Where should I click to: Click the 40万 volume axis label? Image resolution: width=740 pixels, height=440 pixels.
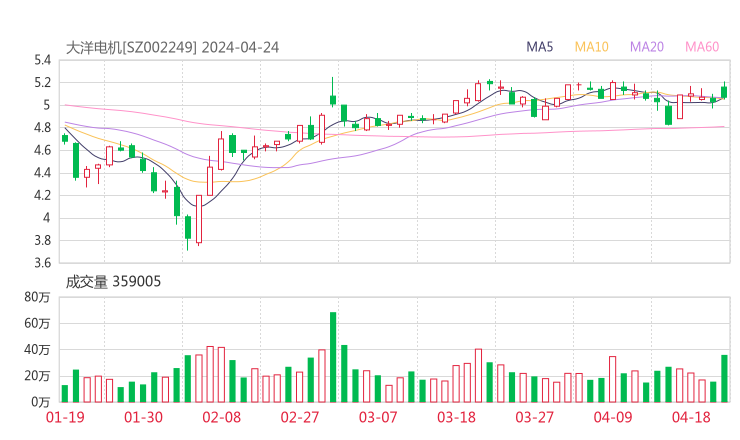point(37,350)
